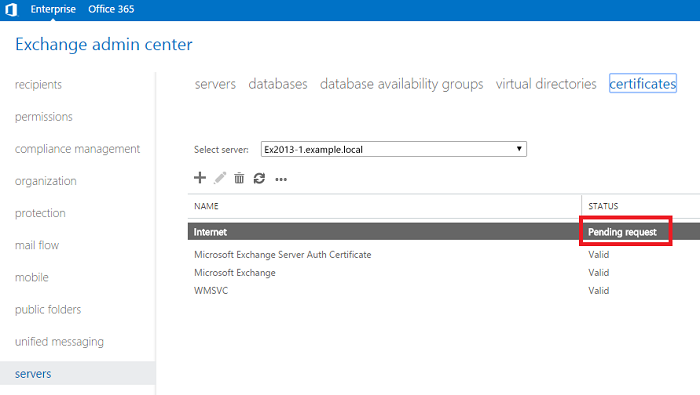Image resolution: width=700 pixels, height=395 pixels.
Task: Open the databases tab
Action: pos(278,84)
